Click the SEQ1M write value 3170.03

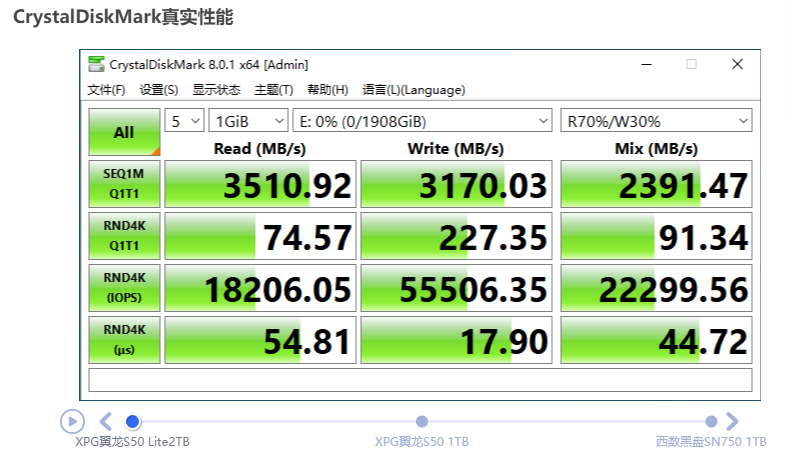456,184
